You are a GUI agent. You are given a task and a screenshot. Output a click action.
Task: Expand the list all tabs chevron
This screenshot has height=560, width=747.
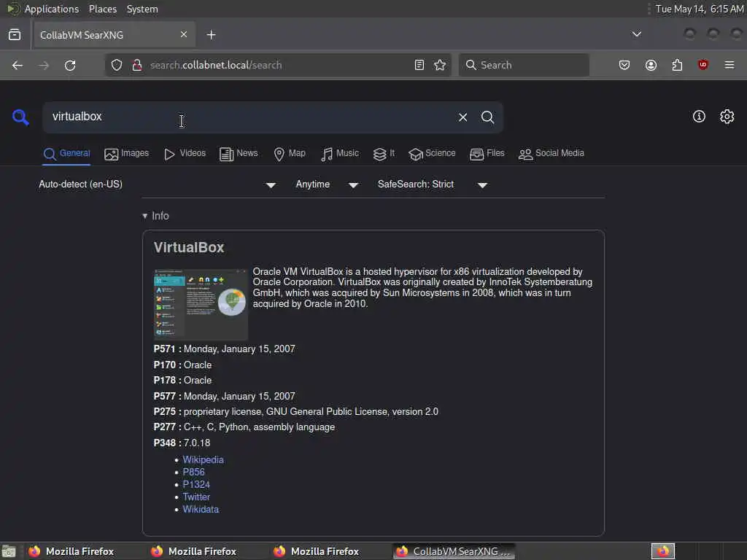pos(636,34)
